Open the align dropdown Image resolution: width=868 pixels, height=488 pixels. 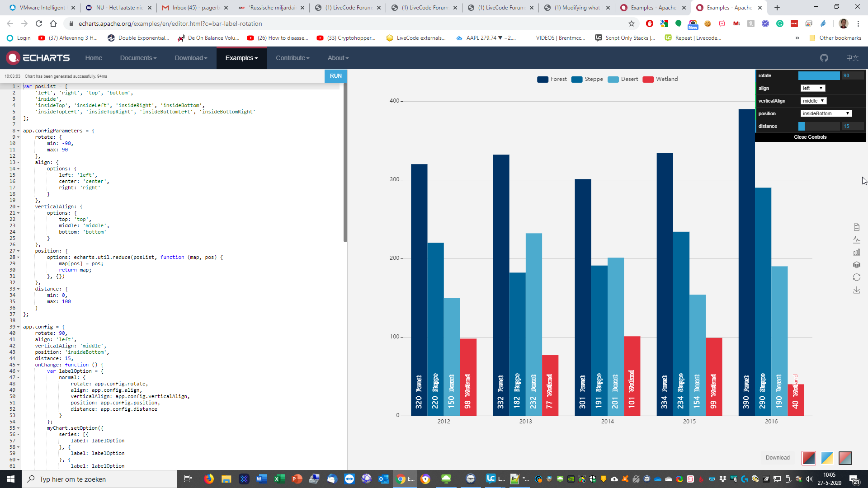tap(812, 88)
